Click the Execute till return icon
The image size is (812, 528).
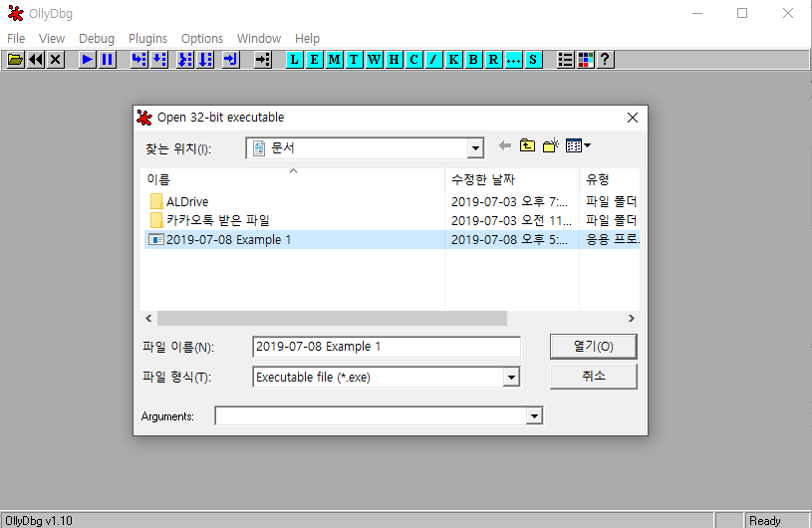coord(231,60)
